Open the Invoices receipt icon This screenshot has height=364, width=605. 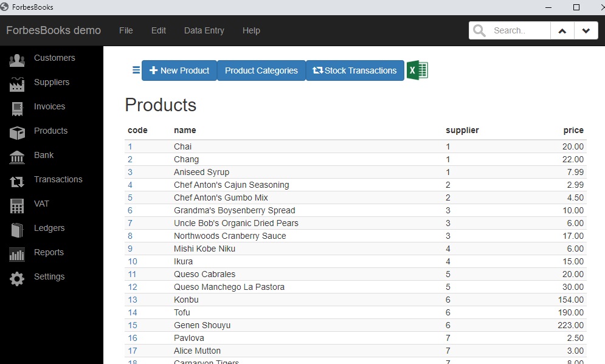[17, 109]
